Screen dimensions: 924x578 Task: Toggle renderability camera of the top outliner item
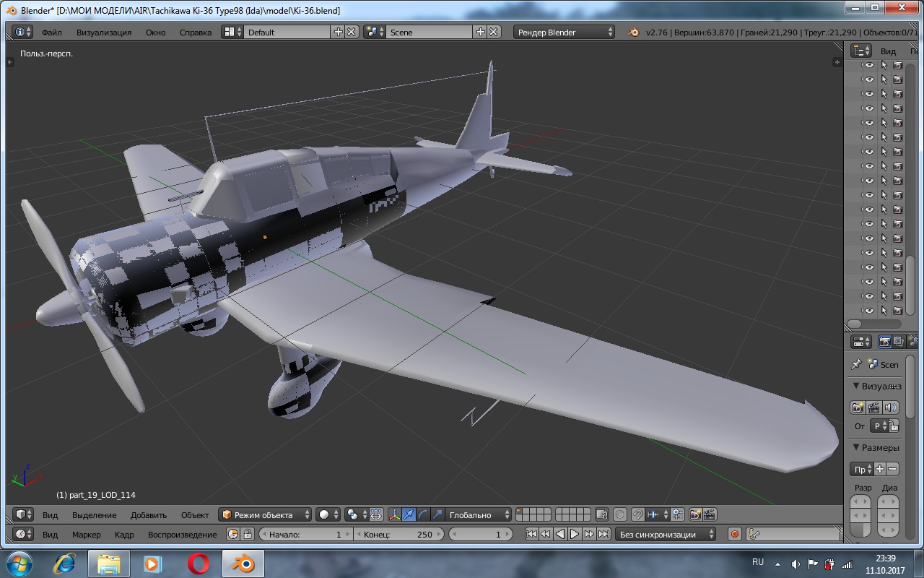point(898,65)
